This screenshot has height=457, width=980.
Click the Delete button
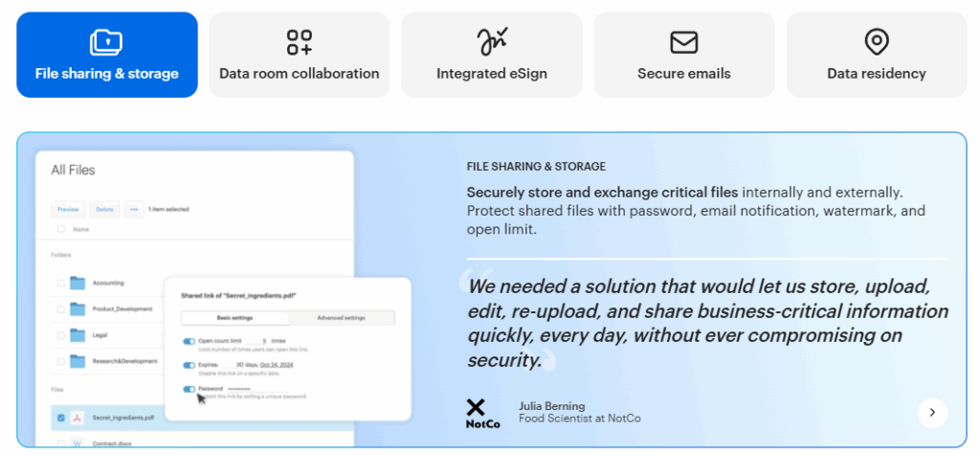(105, 209)
